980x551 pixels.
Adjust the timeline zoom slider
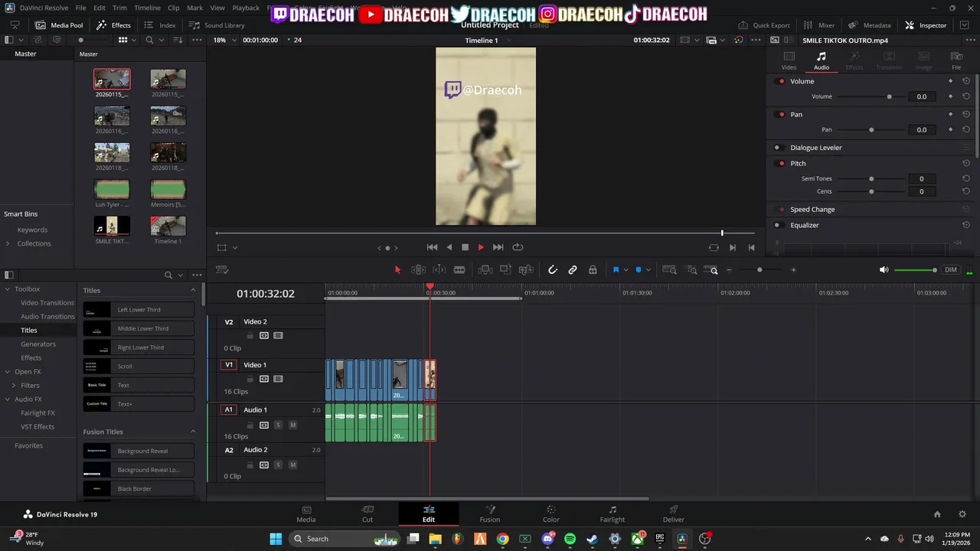click(759, 269)
